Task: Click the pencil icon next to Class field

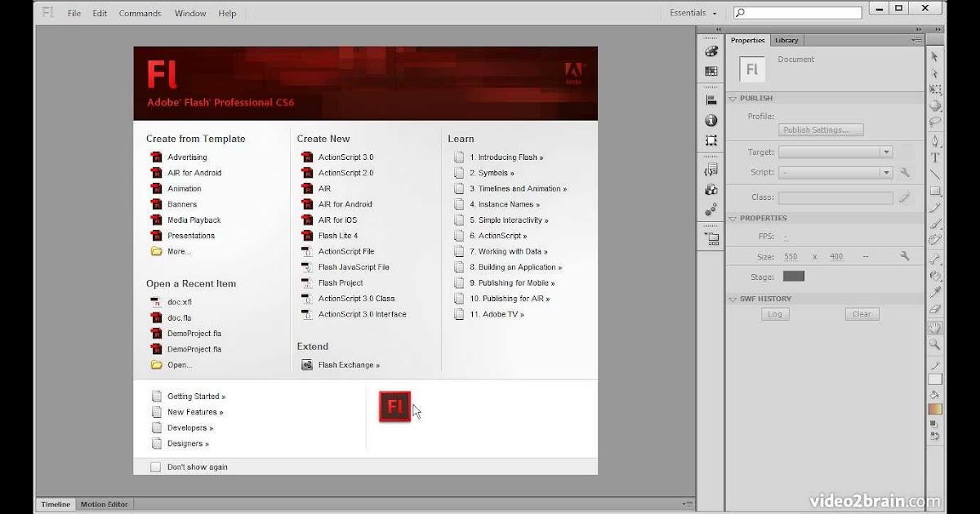Action: [905, 197]
